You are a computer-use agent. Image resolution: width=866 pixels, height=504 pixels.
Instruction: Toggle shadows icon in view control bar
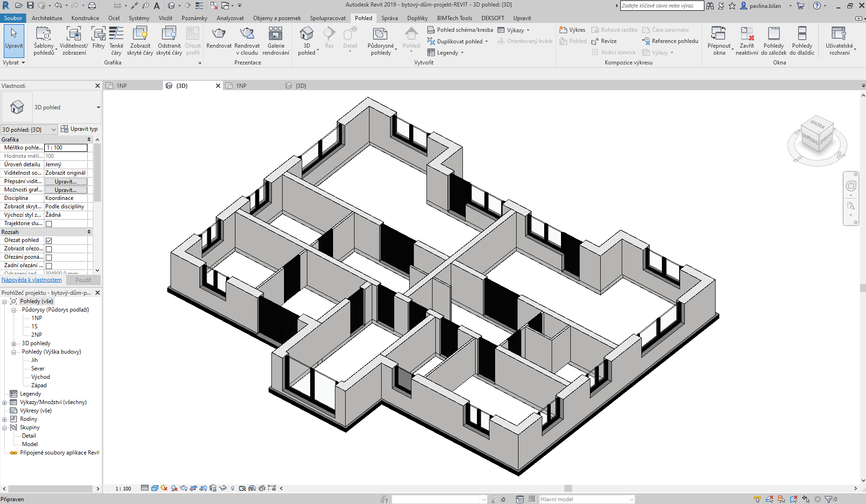[x=174, y=488]
